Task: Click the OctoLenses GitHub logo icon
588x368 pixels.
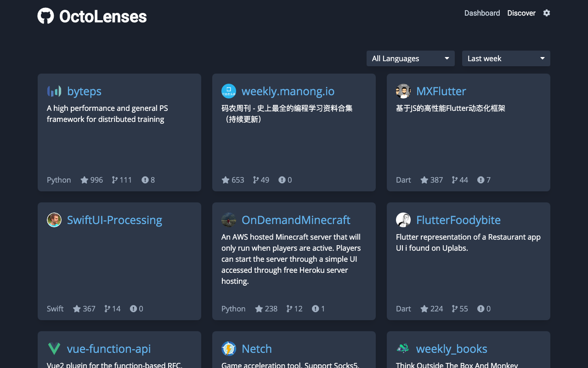Action: pos(45,16)
